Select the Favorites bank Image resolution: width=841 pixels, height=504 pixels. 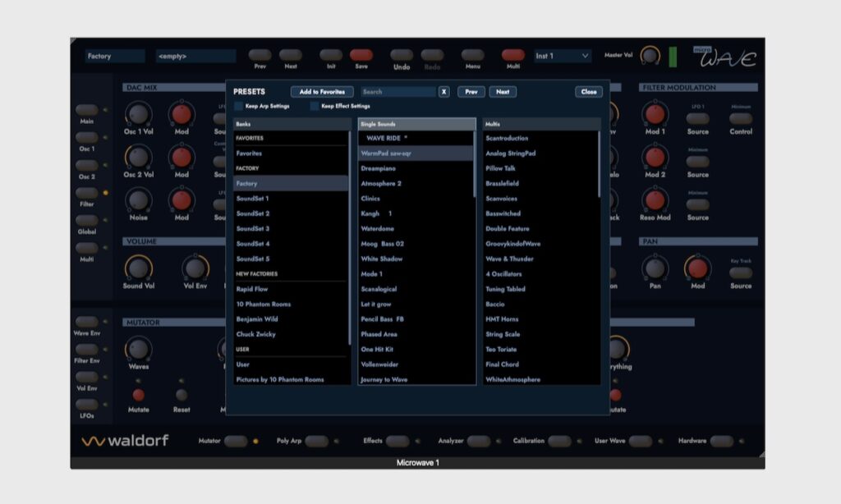(x=291, y=153)
